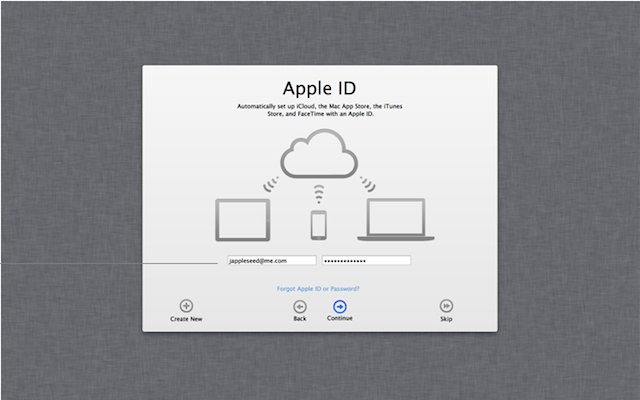This screenshot has width=640, height=400.
Task: Focus the Apple ID email field
Action: [x=272, y=260]
